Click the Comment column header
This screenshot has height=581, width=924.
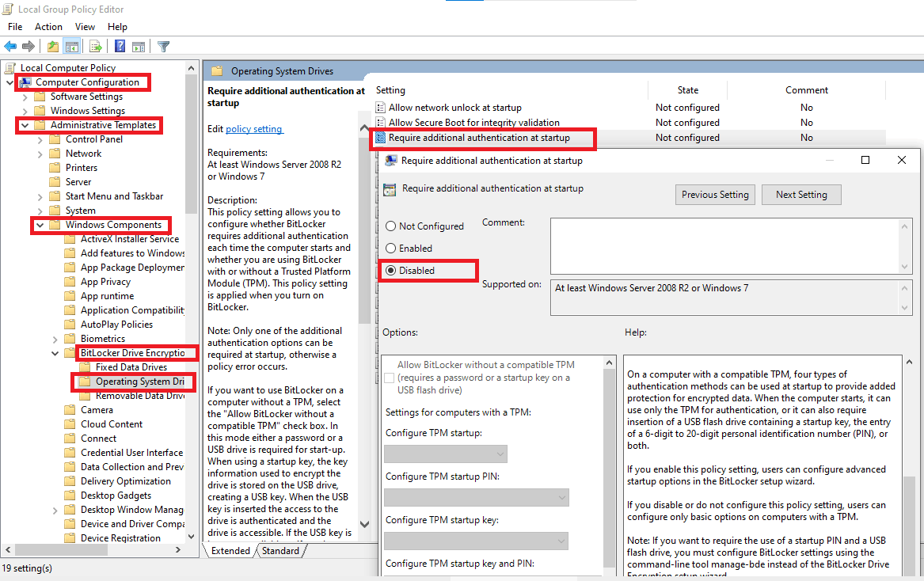tap(806, 90)
